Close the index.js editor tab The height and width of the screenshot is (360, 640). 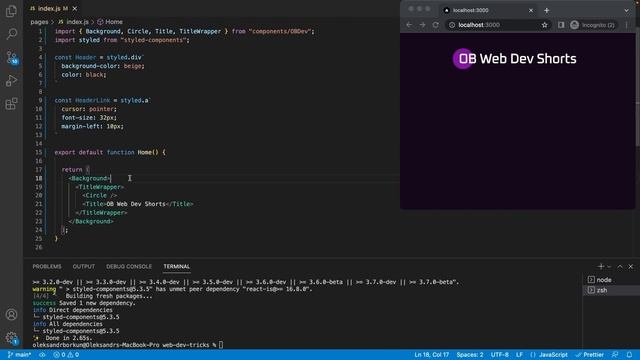pyautogui.click(x=75, y=9)
